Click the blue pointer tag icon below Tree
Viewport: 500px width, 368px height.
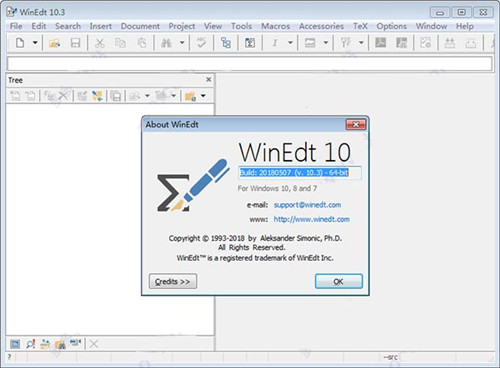point(75,342)
